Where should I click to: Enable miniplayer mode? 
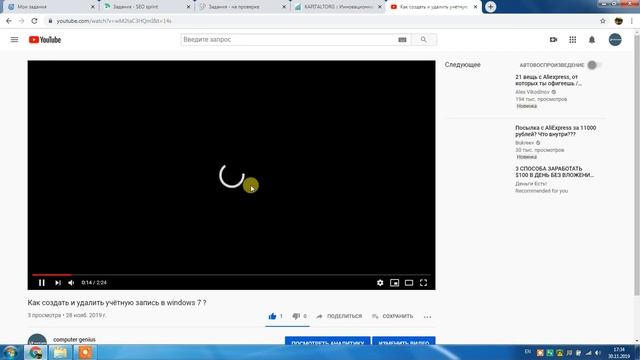[x=394, y=282]
